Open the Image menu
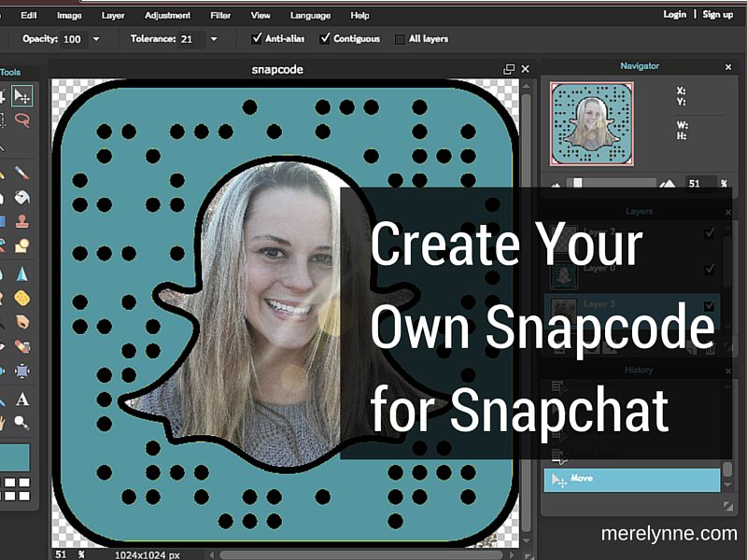Screen dimensions: 747x560 pos(69,15)
